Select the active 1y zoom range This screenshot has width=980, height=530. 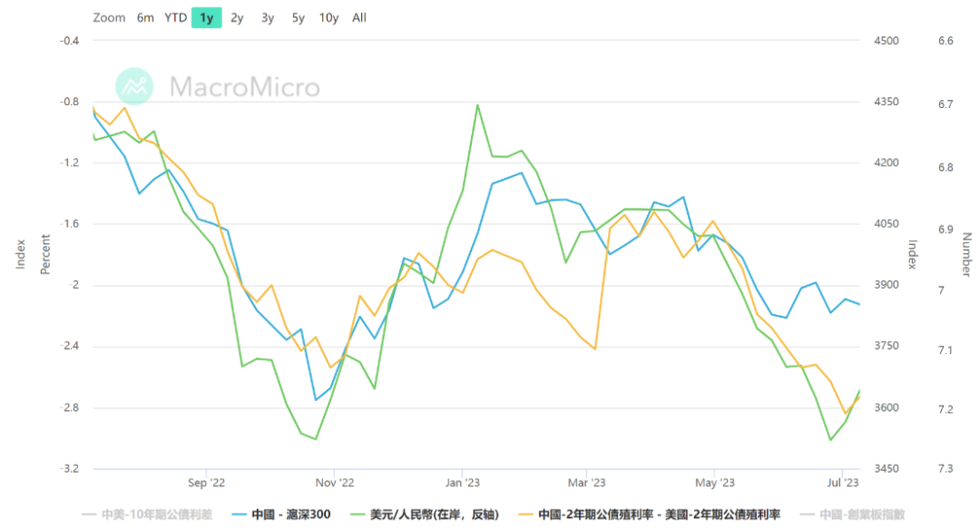pos(206,18)
